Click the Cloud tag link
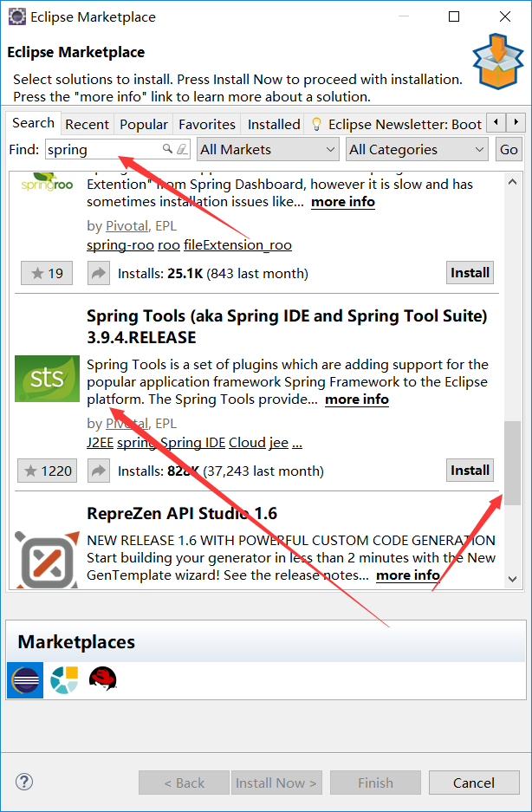The width and height of the screenshot is (532, 812). pyautogui.click(x=247, y=443)
